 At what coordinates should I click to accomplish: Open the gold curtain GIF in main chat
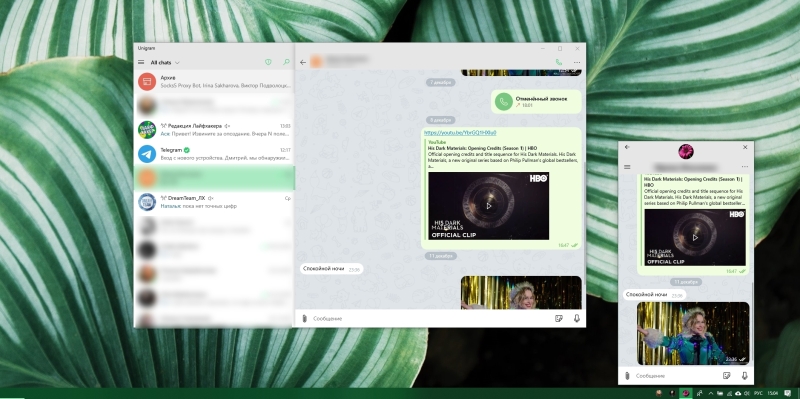(521, 292)
